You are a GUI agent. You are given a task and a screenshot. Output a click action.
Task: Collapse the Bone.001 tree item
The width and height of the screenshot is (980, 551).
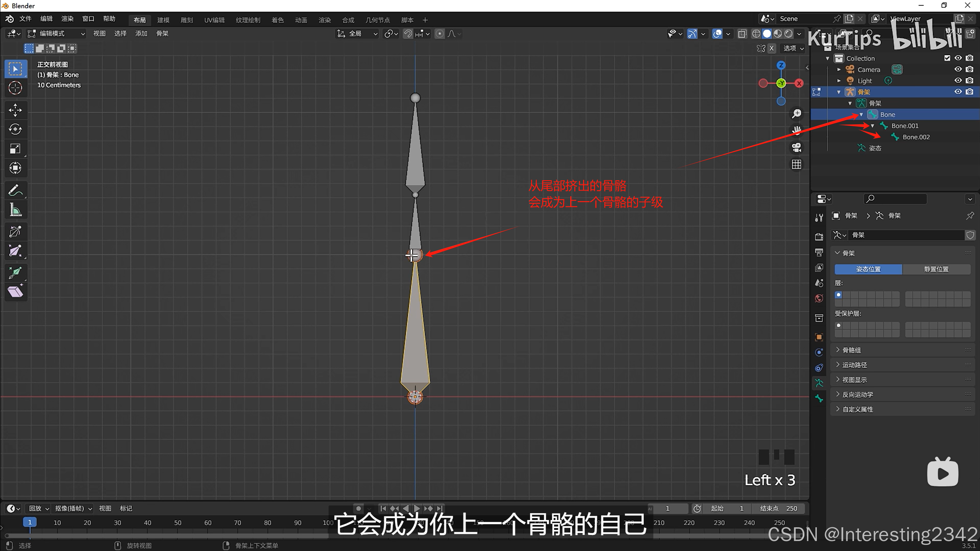pos(872,126)
